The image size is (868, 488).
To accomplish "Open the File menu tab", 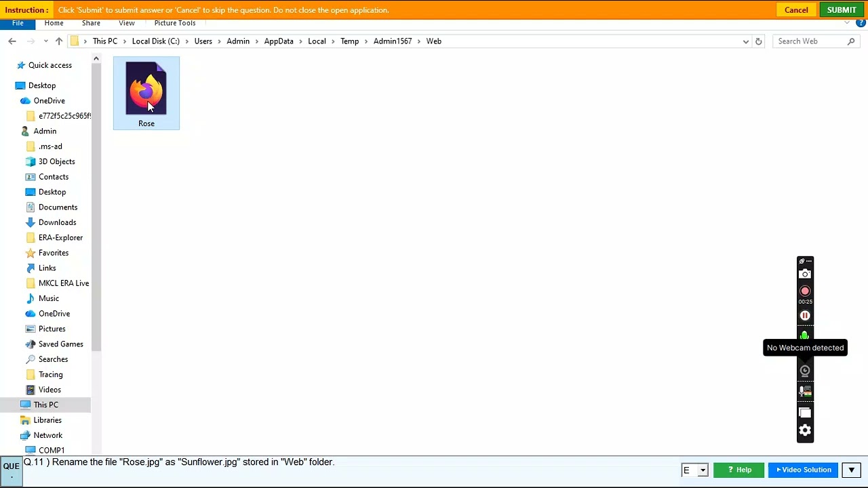I will pos(18,23).
